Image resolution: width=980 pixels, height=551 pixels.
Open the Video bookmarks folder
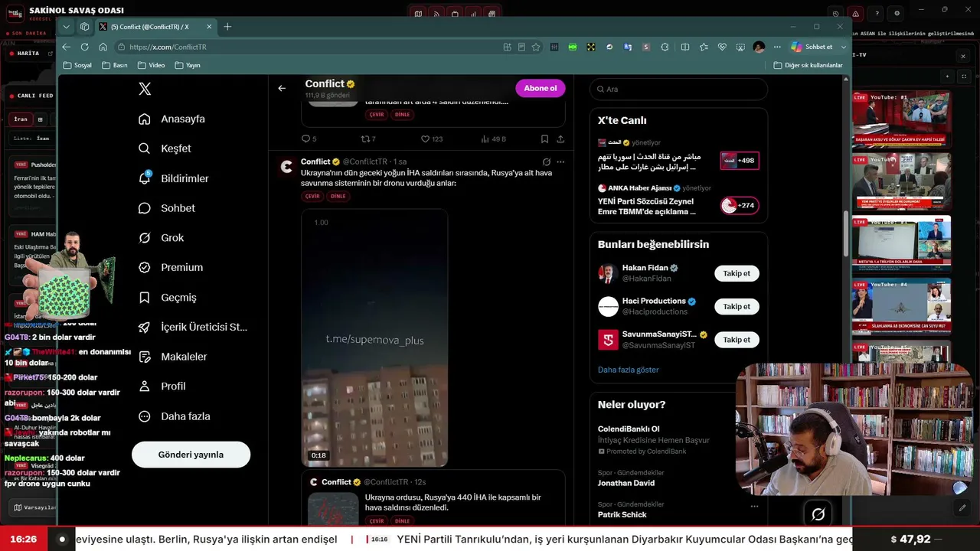point(151,66)
